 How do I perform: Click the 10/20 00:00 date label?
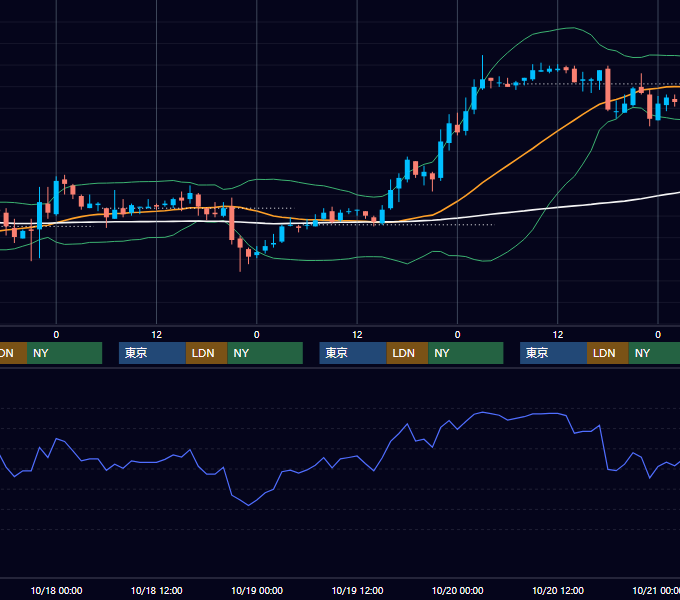tap(458, 590)
